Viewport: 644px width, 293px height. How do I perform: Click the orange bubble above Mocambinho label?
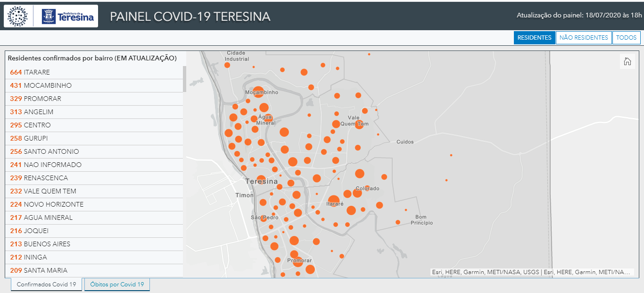[x=258, y=92]
